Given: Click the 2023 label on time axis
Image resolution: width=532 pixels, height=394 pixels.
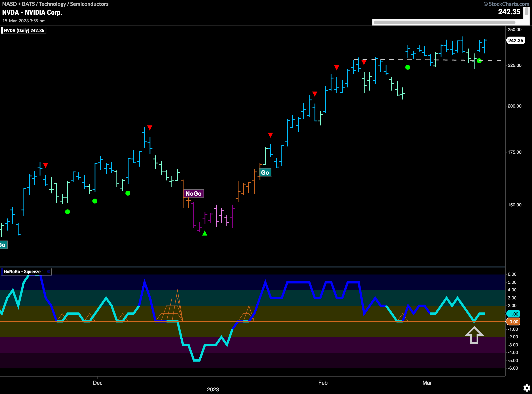Looking at the screenshot, I should tap(213, 389).
